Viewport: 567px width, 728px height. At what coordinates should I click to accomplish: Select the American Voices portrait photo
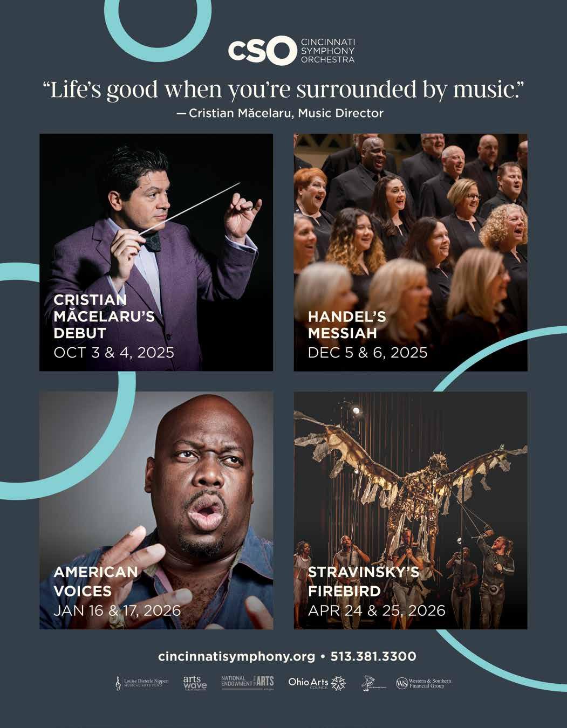pyautogui.click(x=156, y=510)
